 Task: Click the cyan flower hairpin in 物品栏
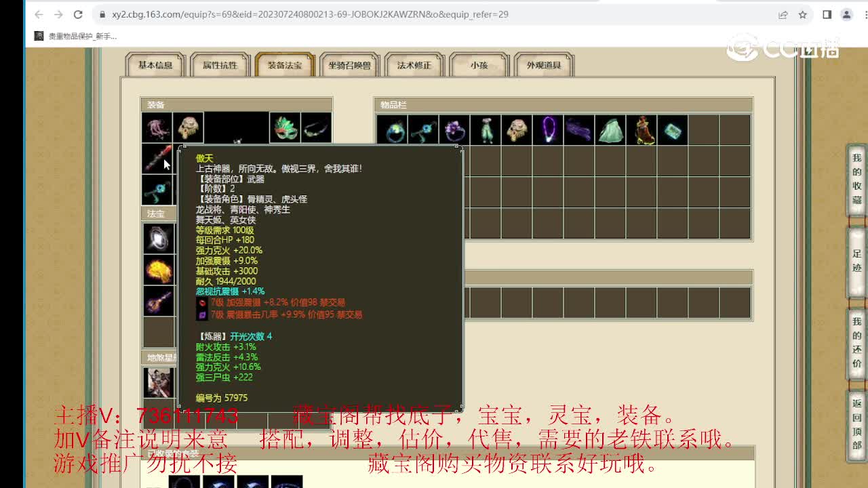pyautogui.click(x=423, y=130)
